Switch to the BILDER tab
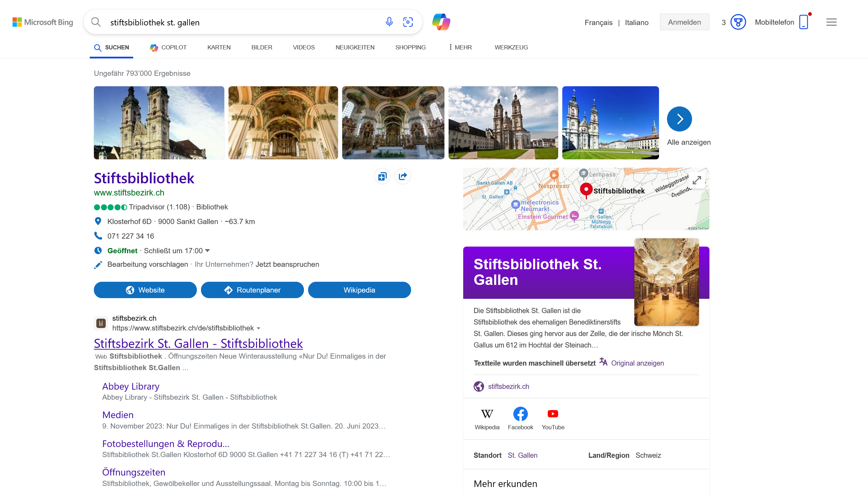This screenshot has width=868, height=495. [262, 47]
